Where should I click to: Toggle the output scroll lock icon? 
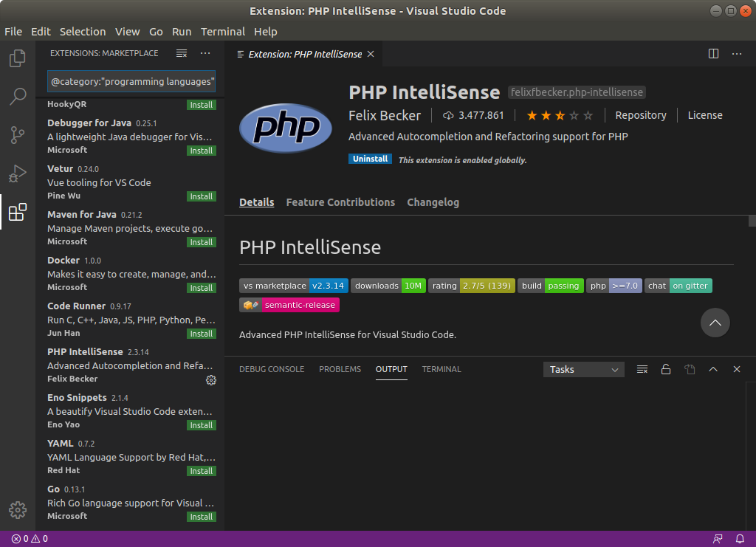point(666,369)
